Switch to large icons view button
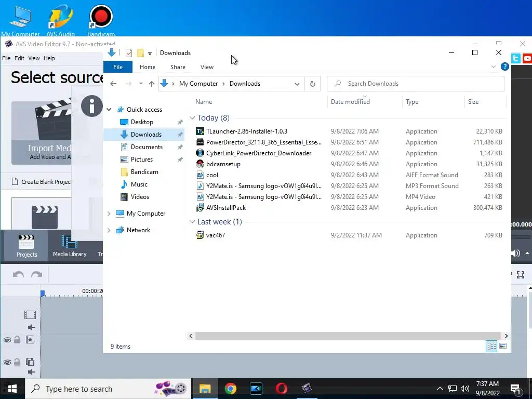 coord(503,346)
